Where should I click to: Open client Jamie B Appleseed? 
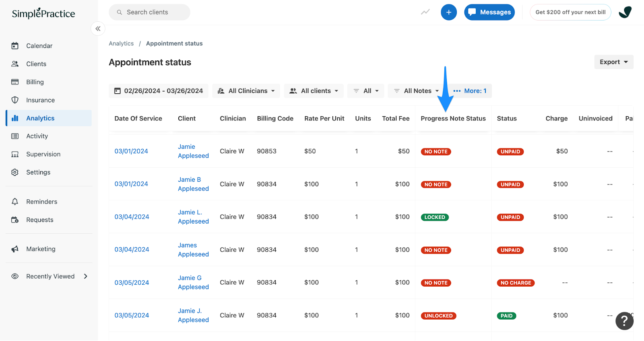[194, 184]
